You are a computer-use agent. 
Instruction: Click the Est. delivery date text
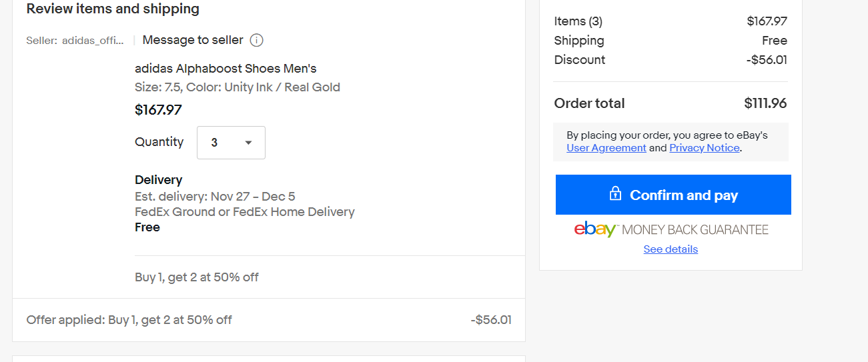(215, 197)
